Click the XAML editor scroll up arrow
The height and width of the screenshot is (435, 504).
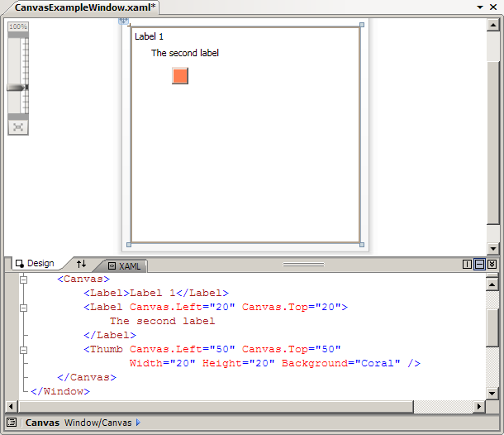point(492,284)
